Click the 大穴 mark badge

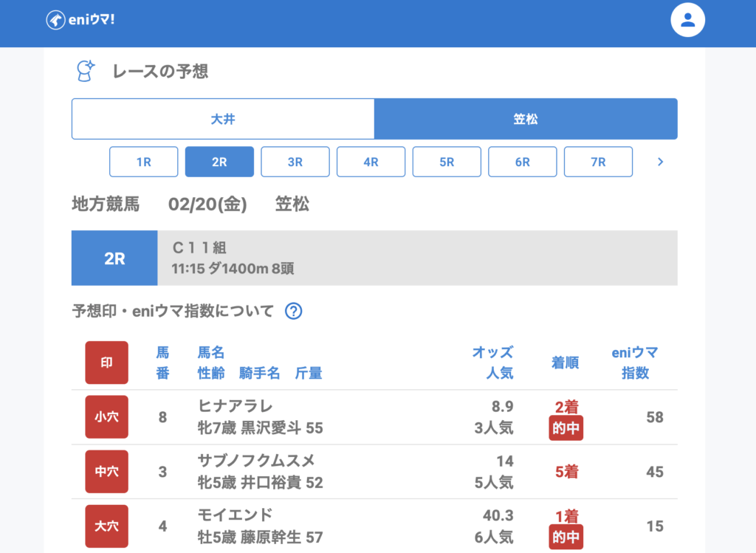[x=106, y=526]
